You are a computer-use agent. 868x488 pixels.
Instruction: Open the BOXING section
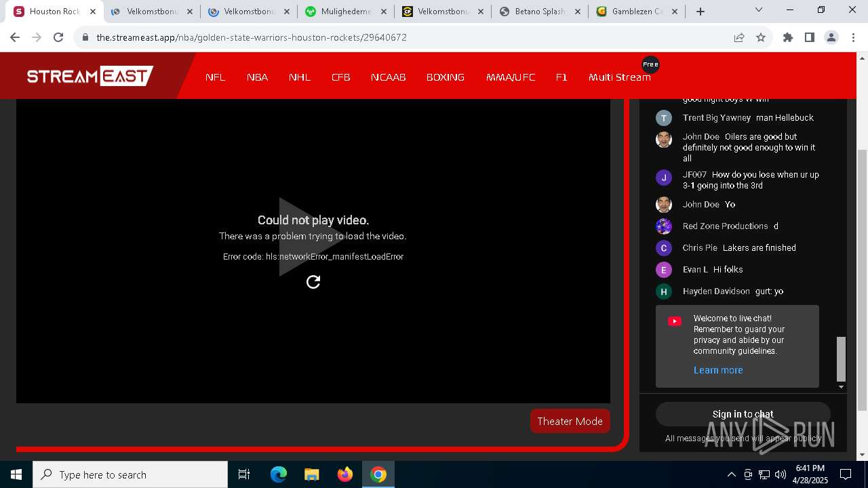[x=446, y=77]
